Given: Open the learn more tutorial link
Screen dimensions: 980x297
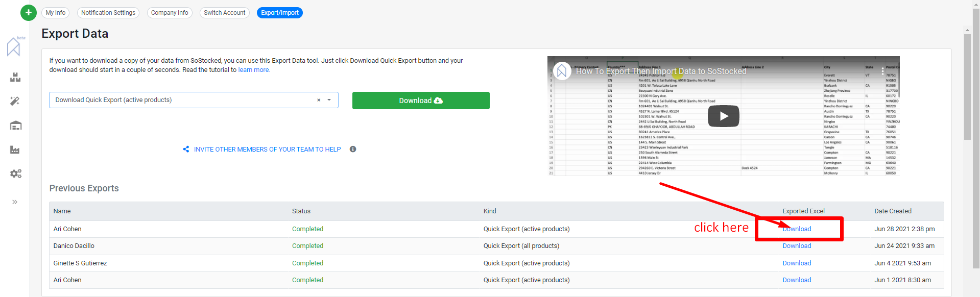Looking at the screenshot, I should (254, 70).
